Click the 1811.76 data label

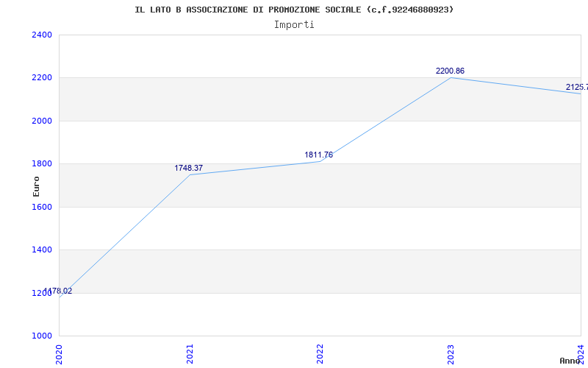[319, 155]
